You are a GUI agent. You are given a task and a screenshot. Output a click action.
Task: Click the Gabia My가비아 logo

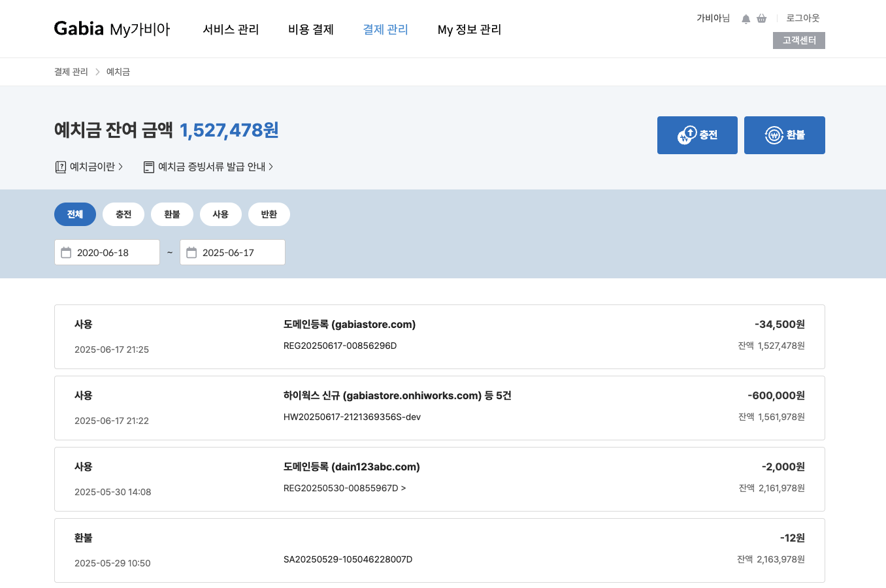pos(112,29)
